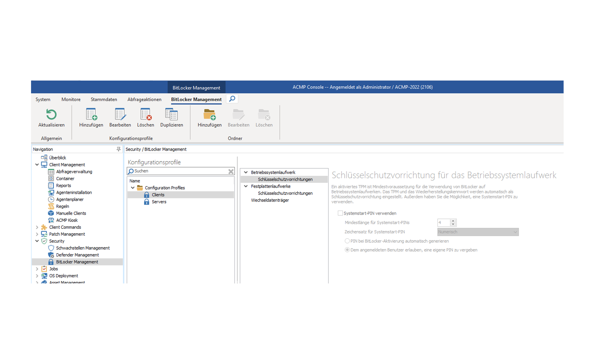
Task: Click the Mindestlänge PIN number field
Action: pyautogui.click(x=444, y=222)
